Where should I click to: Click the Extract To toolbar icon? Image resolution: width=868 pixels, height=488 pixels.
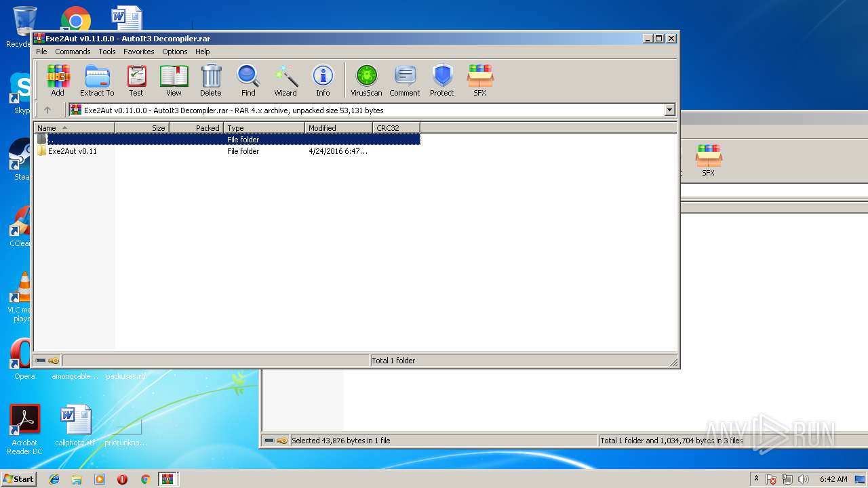[97, 81]
